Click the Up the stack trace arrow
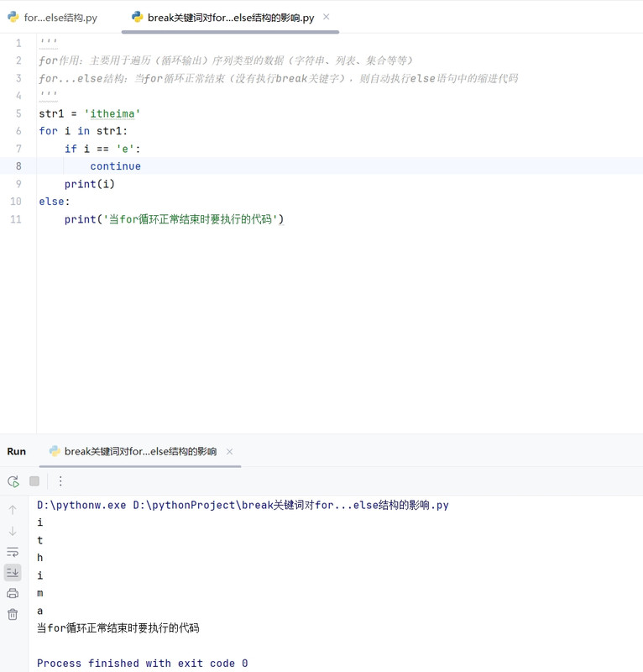Screen dimensions: 643x672 pyautogui.click(x=13, y=510)
